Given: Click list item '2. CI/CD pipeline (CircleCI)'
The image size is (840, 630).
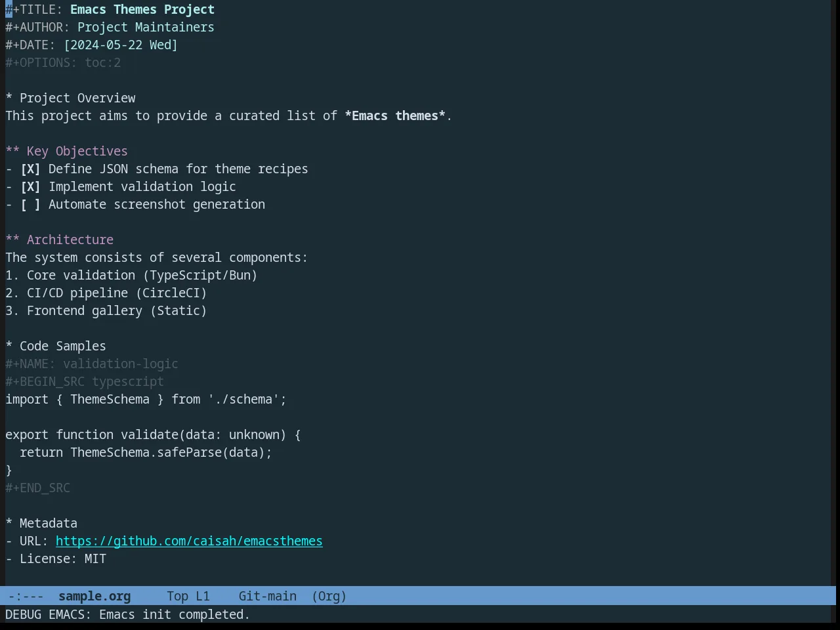Looking at the screenshot, I should (x=106, y=293).
